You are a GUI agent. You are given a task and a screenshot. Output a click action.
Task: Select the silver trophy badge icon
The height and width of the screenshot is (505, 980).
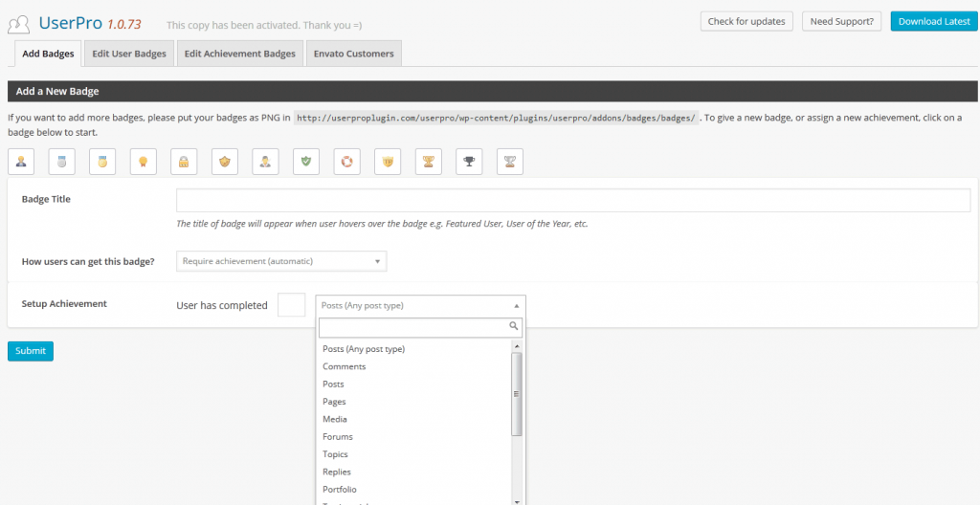pyautogui.click(x=510, y=162)
